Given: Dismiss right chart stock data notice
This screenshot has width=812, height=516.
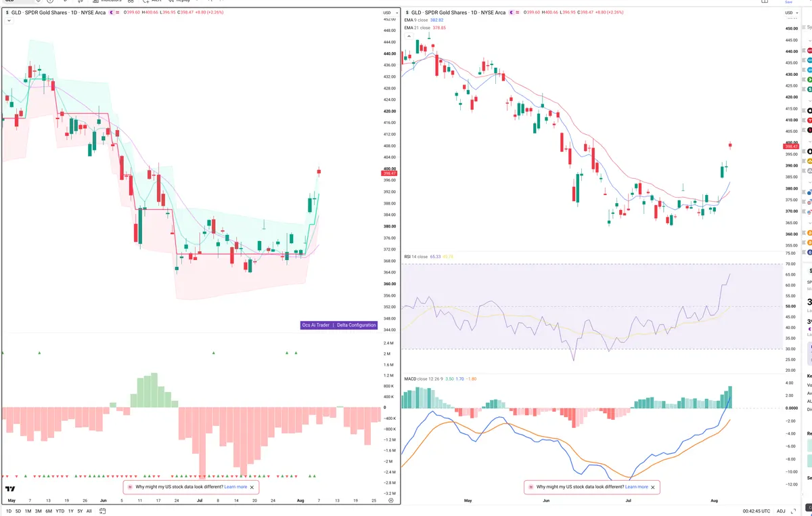Looking at the screenshot, I should (653, 487).
